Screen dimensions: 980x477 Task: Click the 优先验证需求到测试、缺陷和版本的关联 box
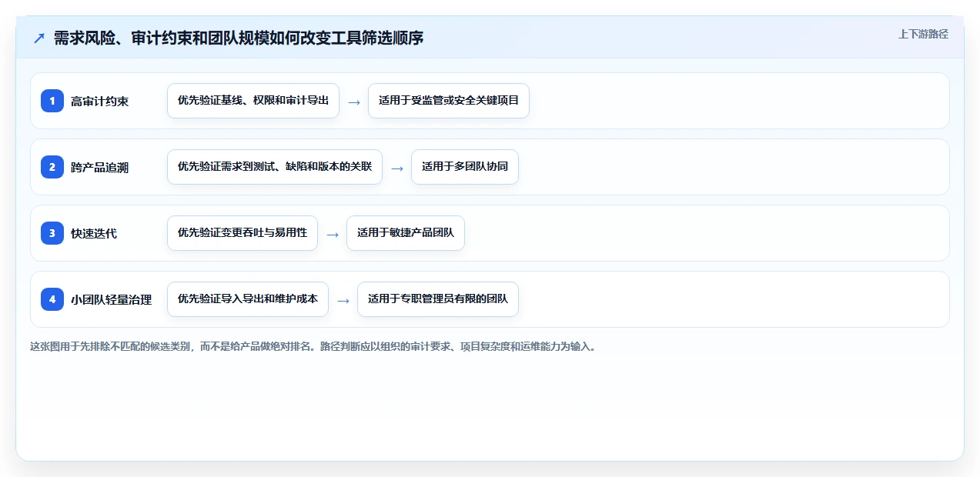click(275, 167)
